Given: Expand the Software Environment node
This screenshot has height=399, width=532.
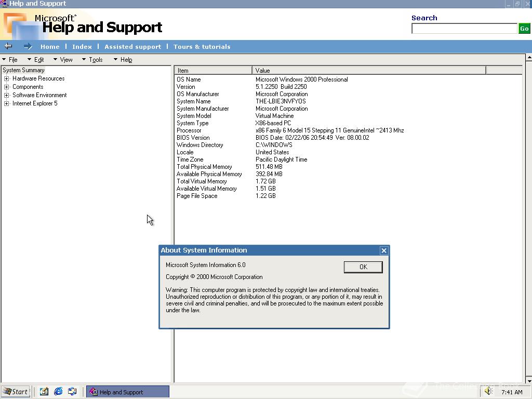Looking at the screenshot, I should (6, 96).
